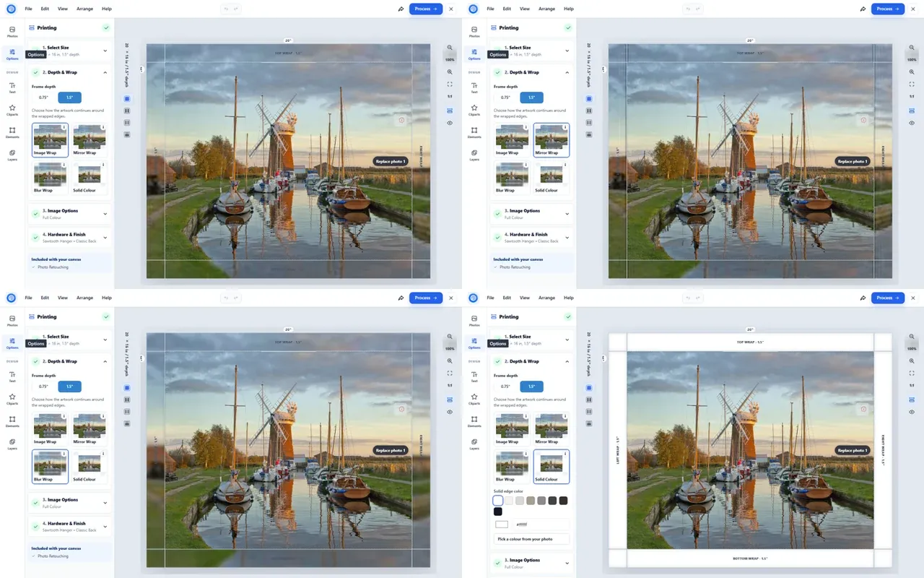Click undo arrow in top-left window
Screen dimensions: 924x578
(x=226, y=9)
